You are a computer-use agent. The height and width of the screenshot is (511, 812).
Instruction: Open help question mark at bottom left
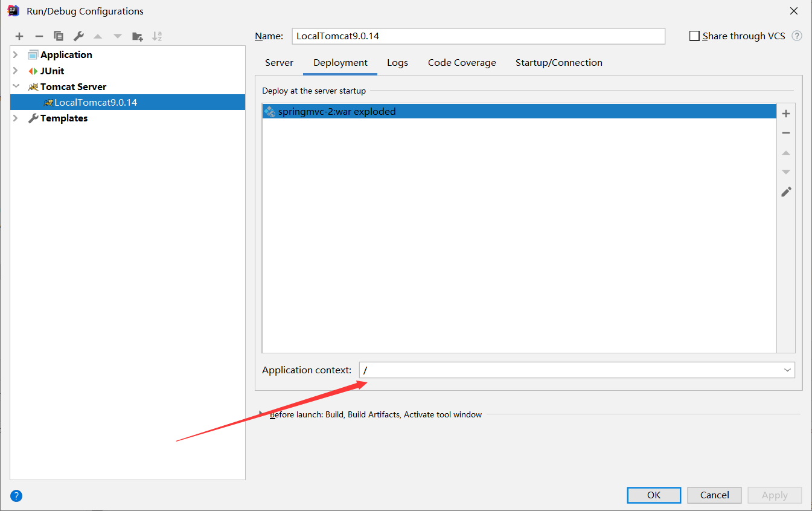[16, 496]
